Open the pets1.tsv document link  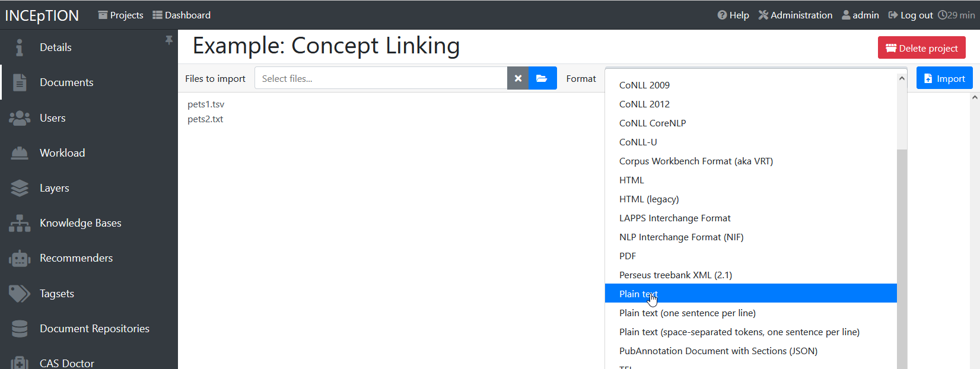(206, 104)
